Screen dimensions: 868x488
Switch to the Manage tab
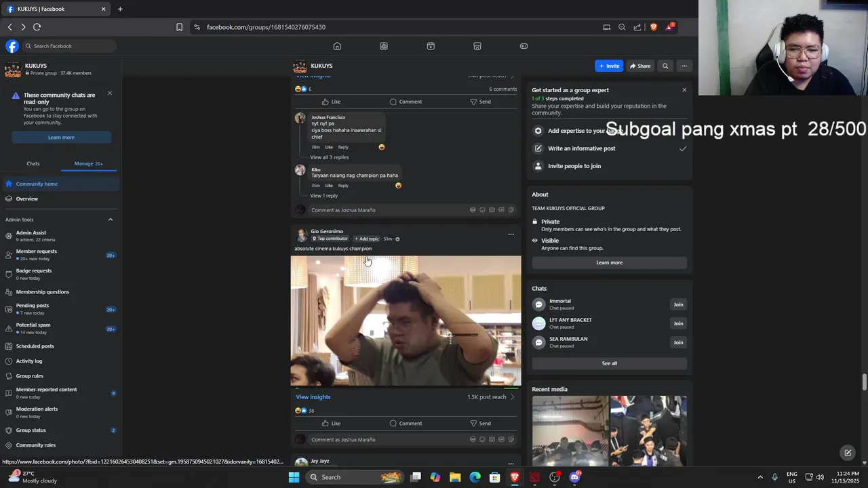[x=89, y=163]
